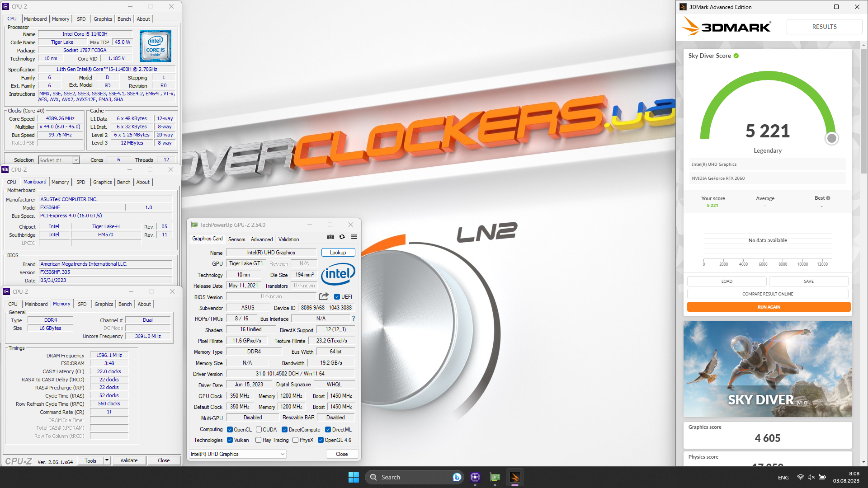The image size is (868, 488).
Task: Click the 3DMark logo
Action: click(726, 27)
